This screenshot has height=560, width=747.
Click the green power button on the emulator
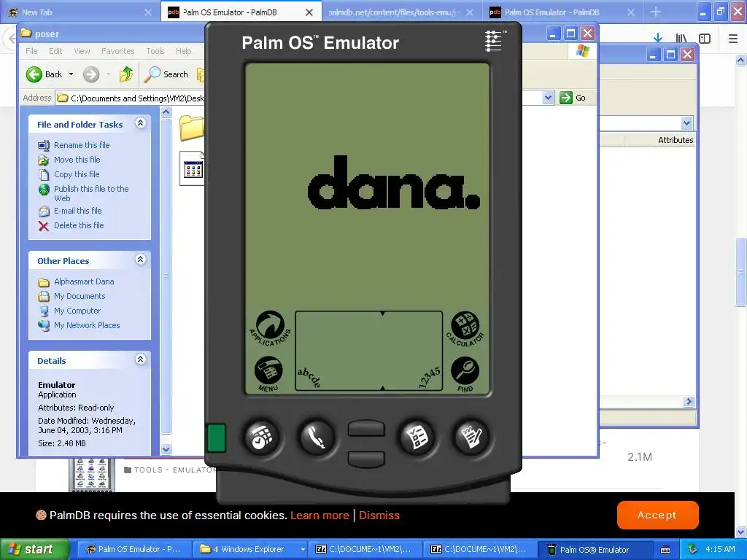point(217,437)
